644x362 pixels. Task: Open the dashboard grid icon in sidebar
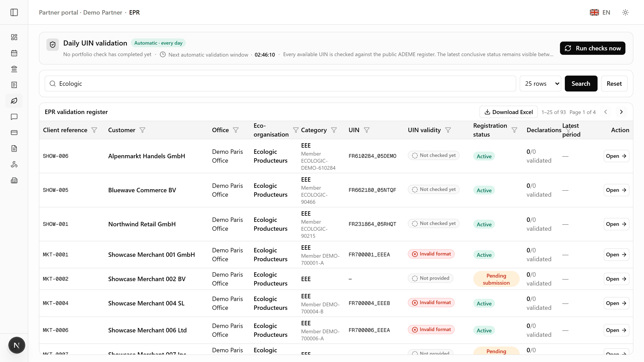(x=14, y=37)
